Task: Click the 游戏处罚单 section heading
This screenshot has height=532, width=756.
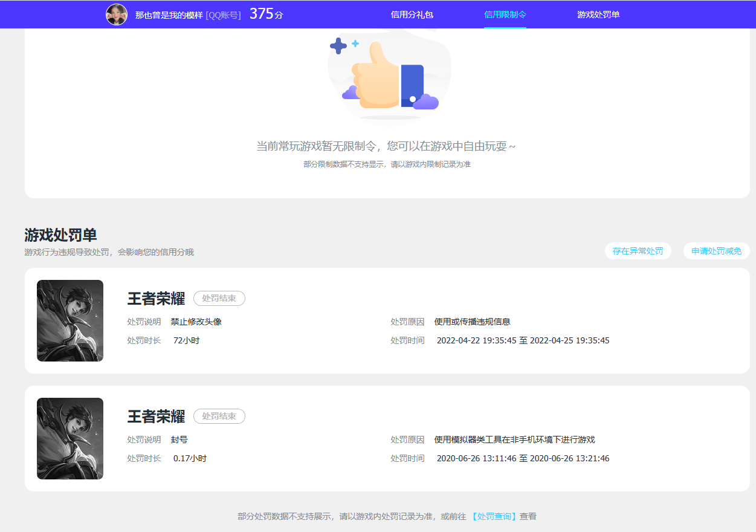Action: 60,235
